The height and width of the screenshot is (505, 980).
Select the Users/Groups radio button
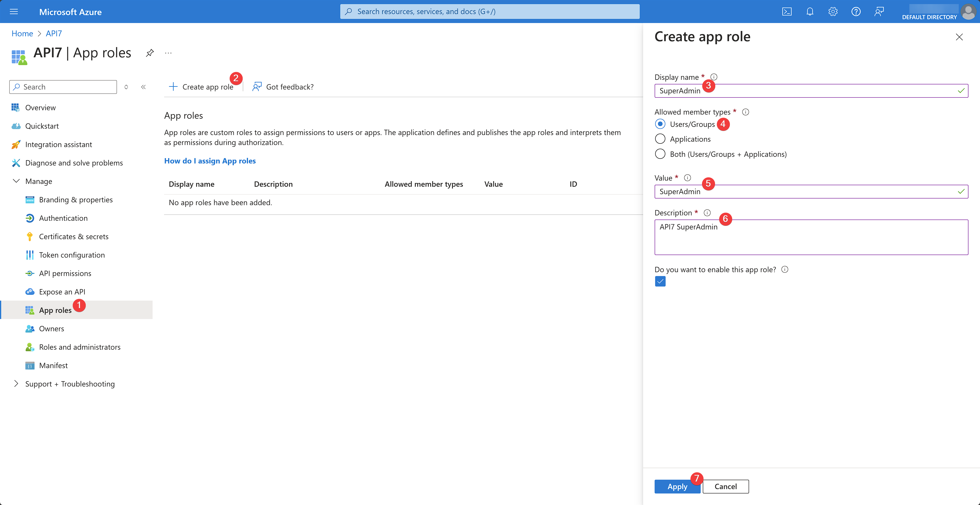(660, 124)
